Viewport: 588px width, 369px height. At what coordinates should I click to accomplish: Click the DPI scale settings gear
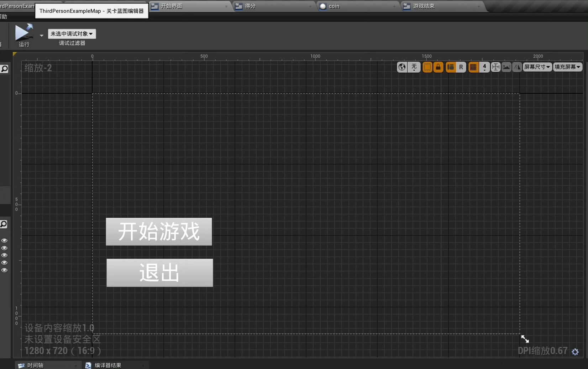[x=575, y=352]
